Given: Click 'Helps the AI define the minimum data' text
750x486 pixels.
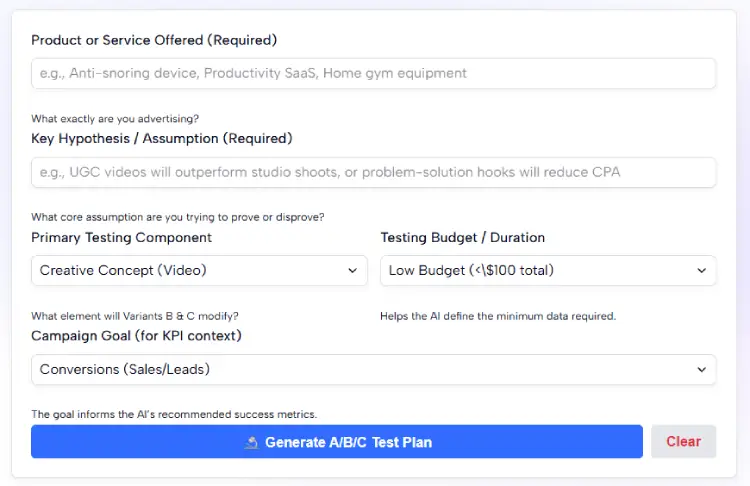Looking at the screenshot, I should (498, 316).
